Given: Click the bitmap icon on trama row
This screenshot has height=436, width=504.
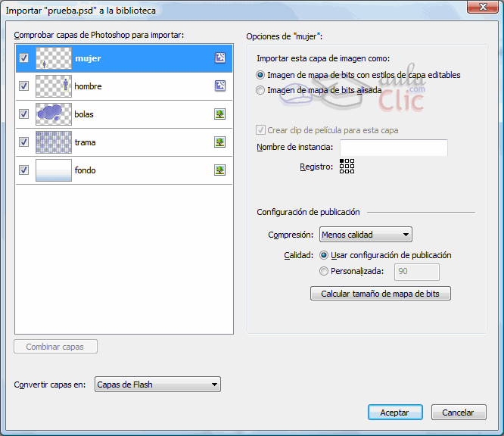Looking at the screenshot, I should pyautogui.click(x=220, y=142).
